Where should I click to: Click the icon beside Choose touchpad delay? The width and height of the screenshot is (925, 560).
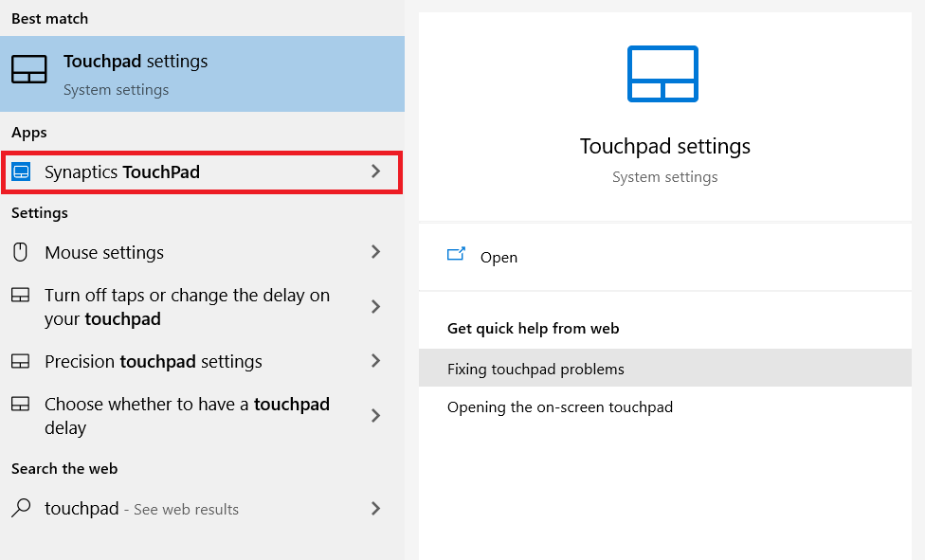point(20,404)
